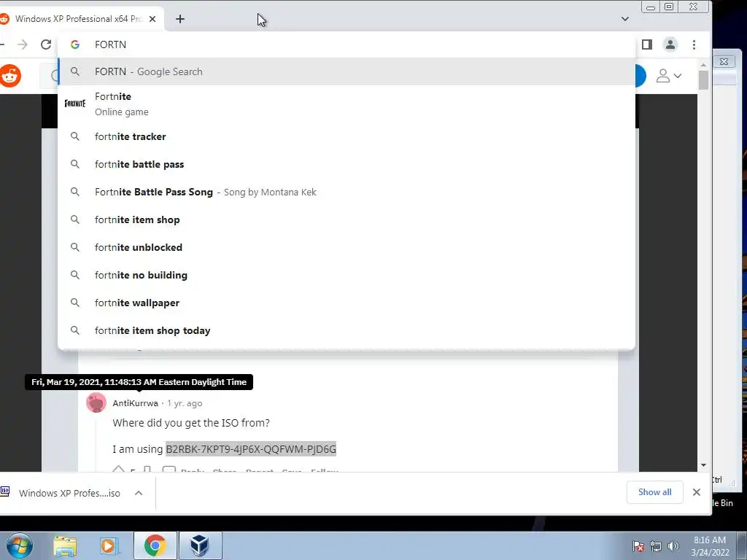Click the text 'Where did you get the ISO from?'

click(x=191, y=423)
